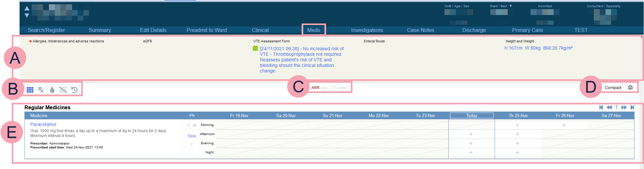This screenshot has width=644, height=169.
Task: Open the history clock icon
Action: tap(74, 90)
